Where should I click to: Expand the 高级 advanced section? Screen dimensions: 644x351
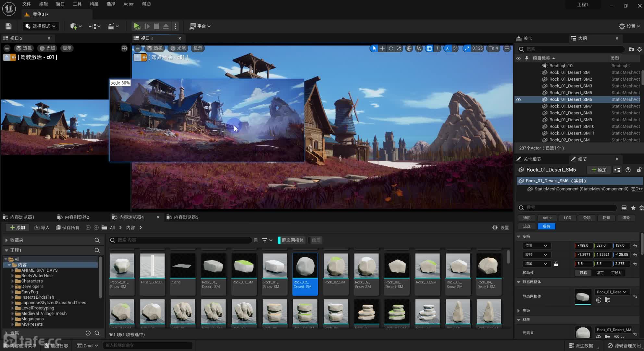click(x=518, y=311)
